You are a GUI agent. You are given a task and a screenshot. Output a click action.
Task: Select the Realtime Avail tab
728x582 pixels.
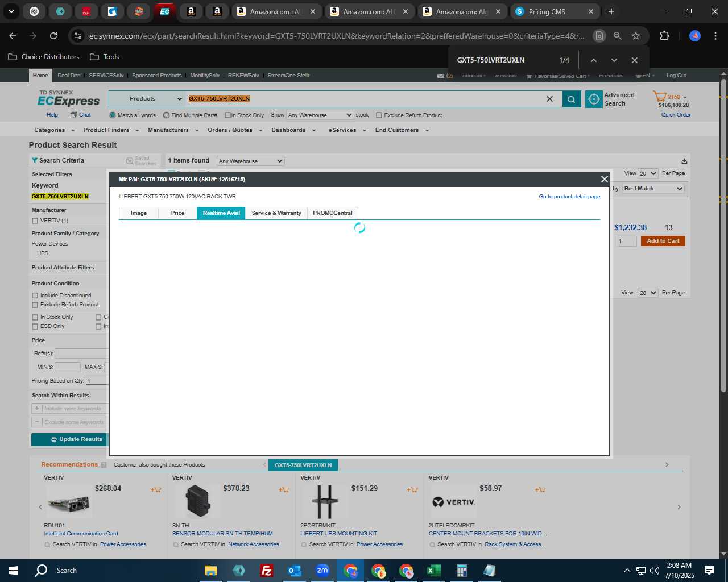[221, 213]
